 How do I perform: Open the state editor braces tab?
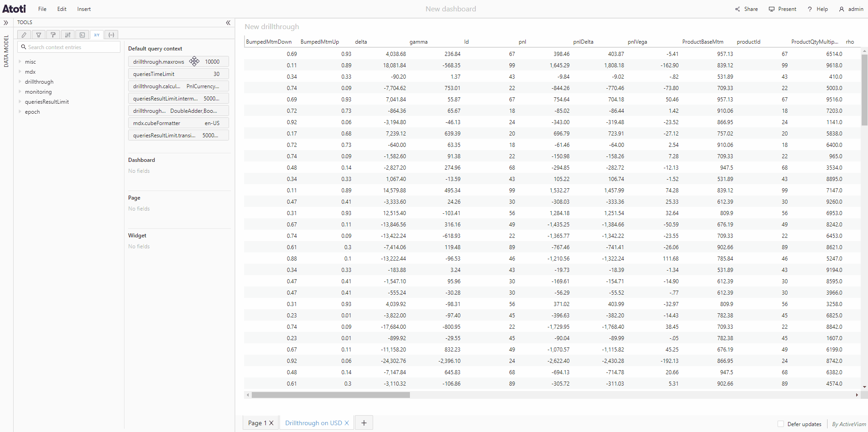pyautogui.click(x=111, y=35)
